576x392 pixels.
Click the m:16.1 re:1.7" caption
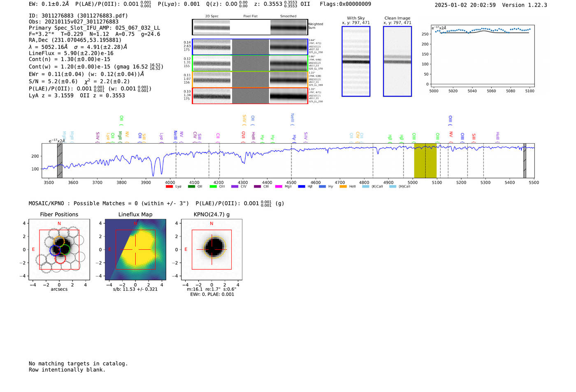(x=211, y=289)
